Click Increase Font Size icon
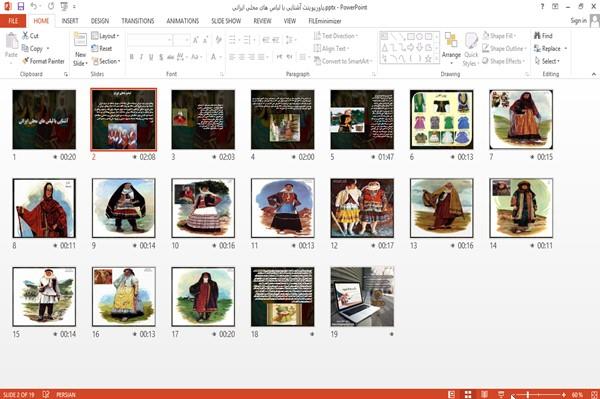 click(196, 40)
